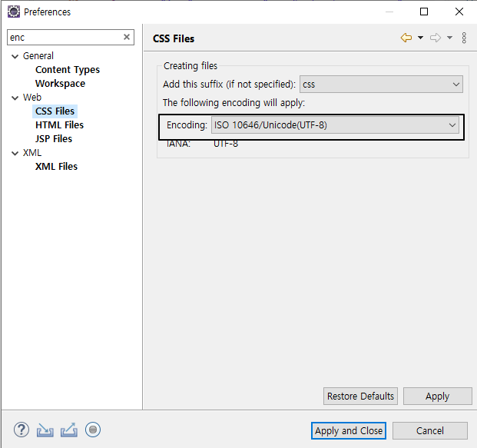The width and height of the screenshot is (477, 448).
Task: Open the back navigation history dropdown
Action: tap(420, 38)
